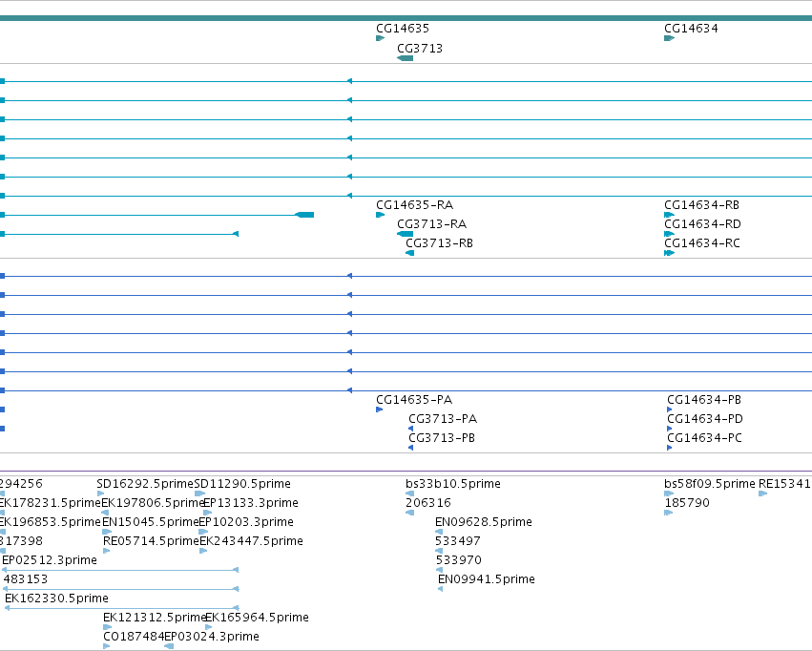The height and width of the screenshot is (651, 812).
Task: Click the EP03024.3prime arrow glyph
Action: point(169,646)
